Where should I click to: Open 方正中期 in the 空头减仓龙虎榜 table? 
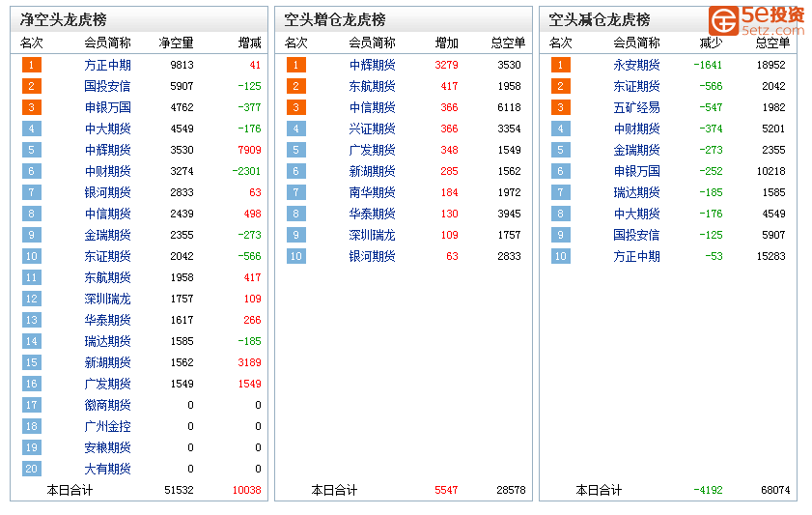click(x=637, y=256)
